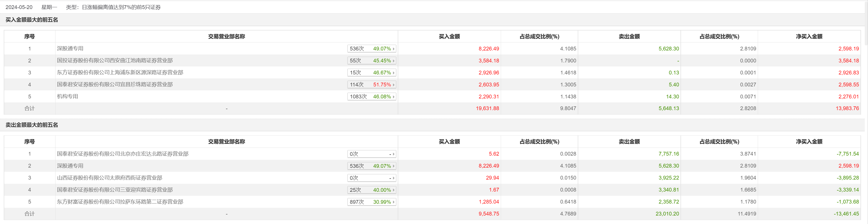Screen dimensions: 868x224
Task: Expand the 114次 51.75% stats box
Action: (x=371, y=84)
